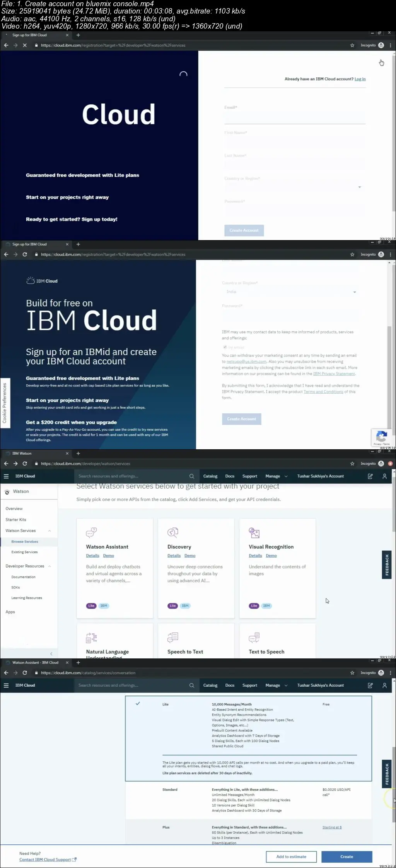Open Learning Resources in the sidebar
Screen dimensions: 396x868
pos(27,598)
